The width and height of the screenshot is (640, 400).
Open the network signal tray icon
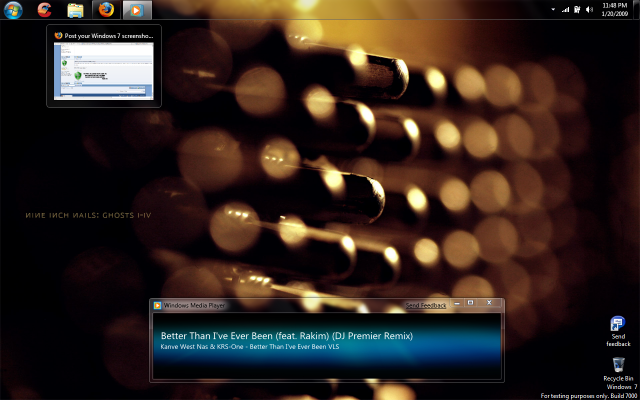pyautogui.click(x=565, y=9)
